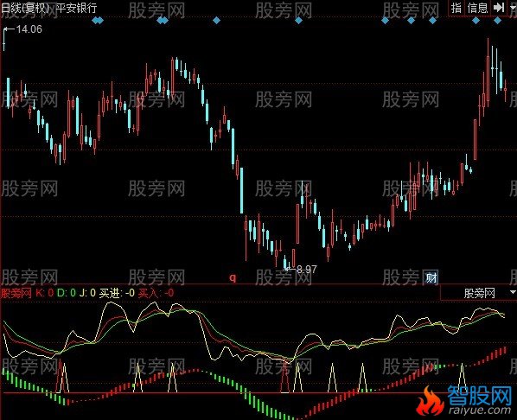517x420 pixels.
Task: Click the leftmost double blue diamond marker
Action: point(98,21)
